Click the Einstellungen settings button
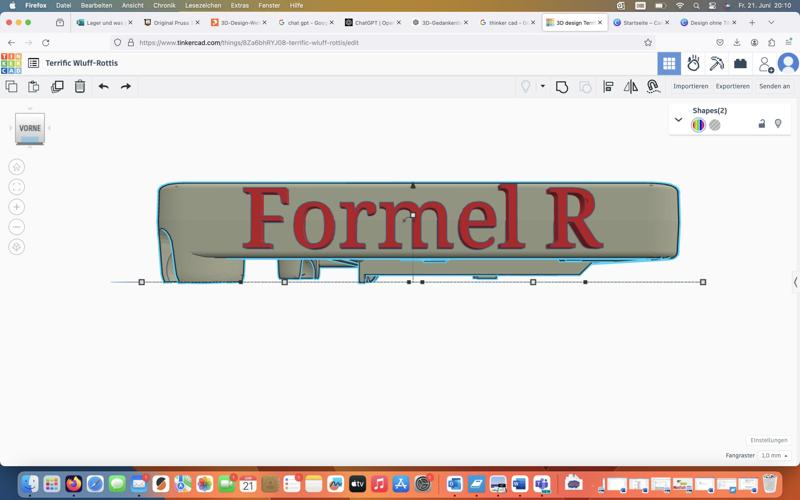Image resolution: width=800 pixels, height=500 pixels. (x=769, y=440)
